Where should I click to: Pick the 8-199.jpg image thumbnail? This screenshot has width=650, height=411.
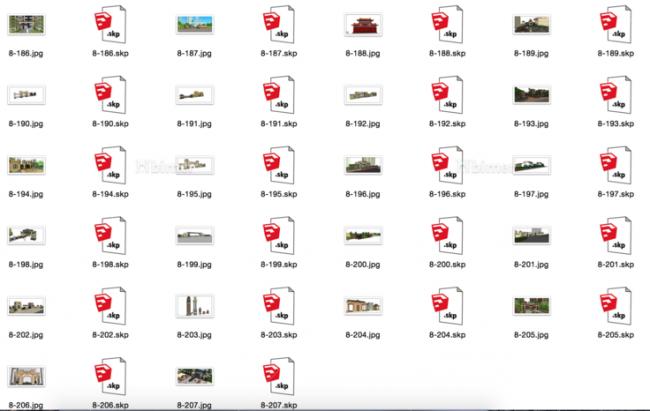(192, 236)
